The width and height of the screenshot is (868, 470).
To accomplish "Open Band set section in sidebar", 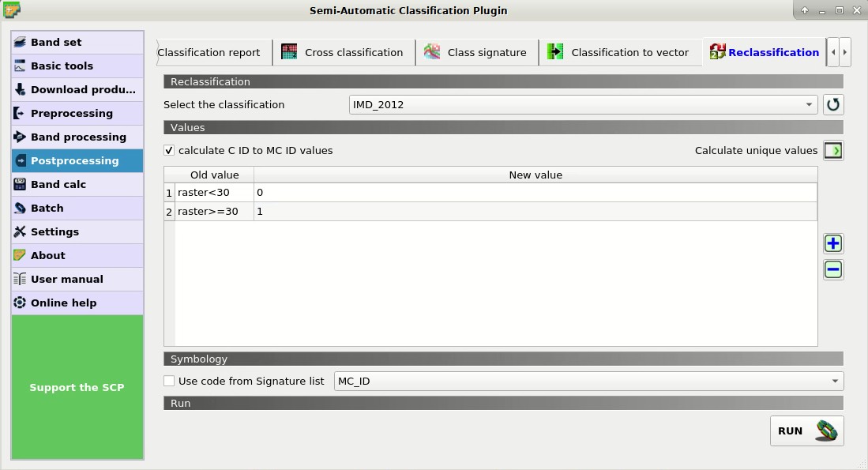I will pos(77,42).
